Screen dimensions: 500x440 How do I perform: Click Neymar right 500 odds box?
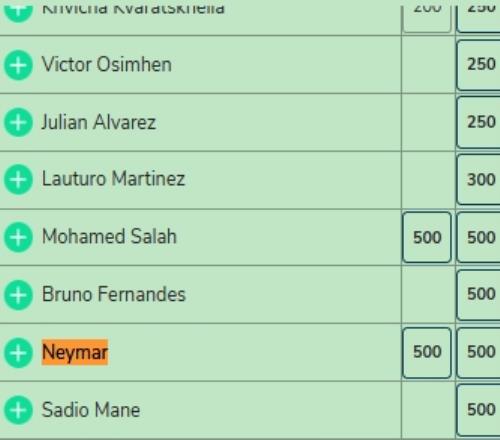[x=478, y=353]
